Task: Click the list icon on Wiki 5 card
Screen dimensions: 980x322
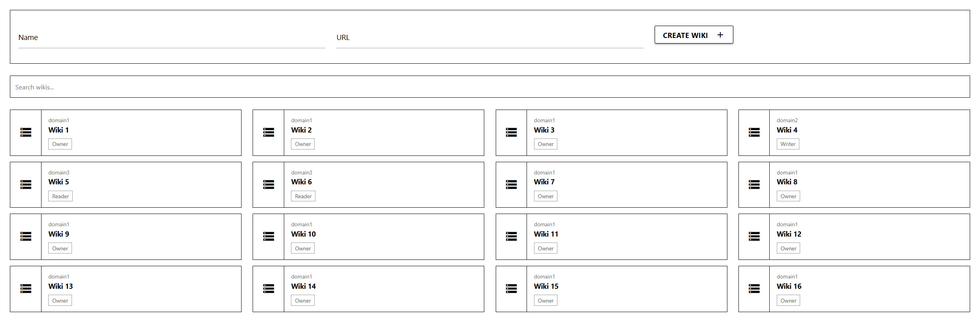Action: pos(25,185)
